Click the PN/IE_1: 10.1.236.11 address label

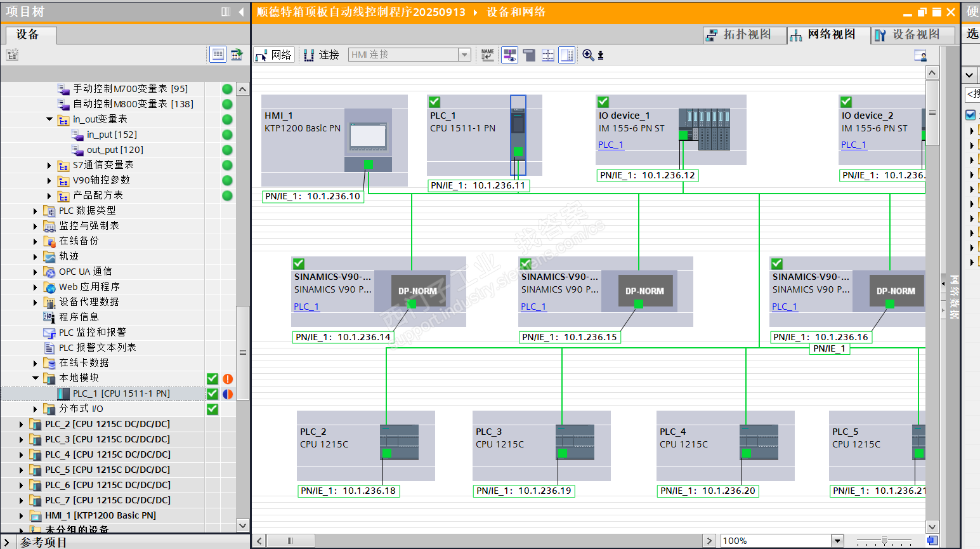[478, 185]
